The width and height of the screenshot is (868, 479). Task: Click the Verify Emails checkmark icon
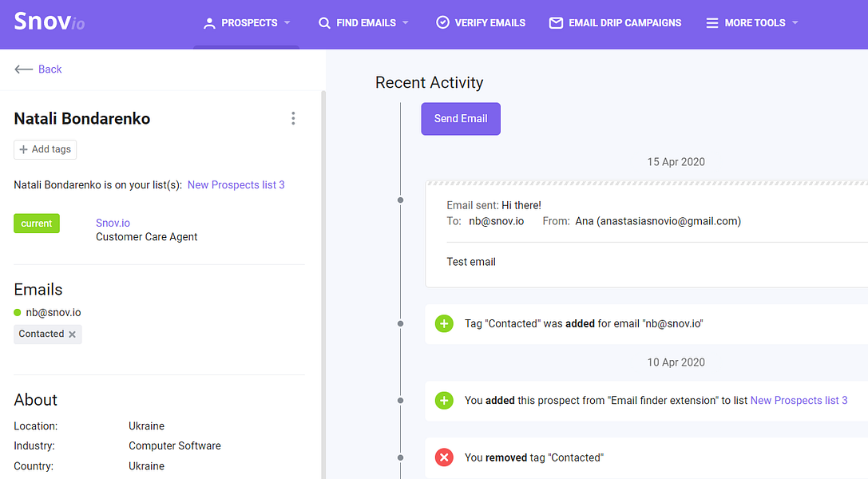pos(442,22)
